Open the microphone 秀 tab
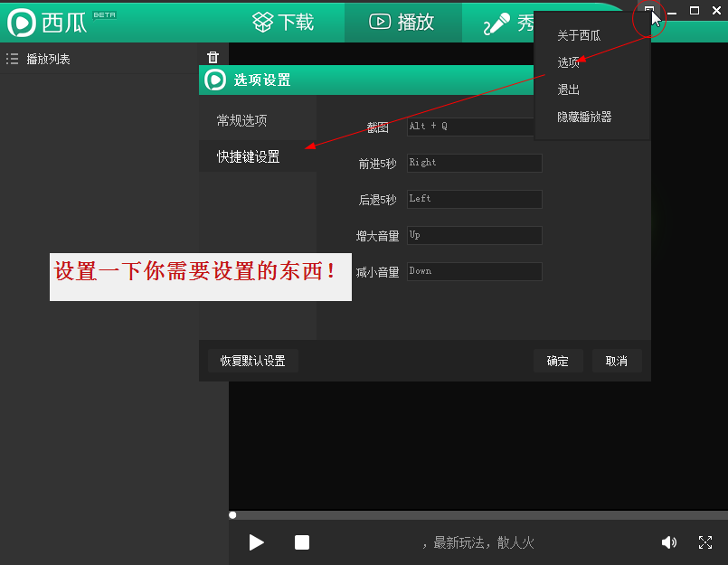Screen dimensions: 728x565 tap(508, 23)
